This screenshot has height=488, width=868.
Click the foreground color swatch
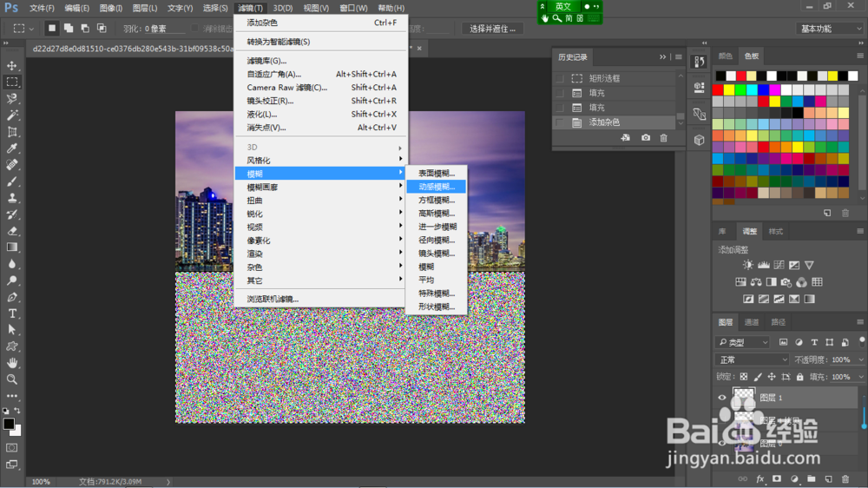point(9,423)
